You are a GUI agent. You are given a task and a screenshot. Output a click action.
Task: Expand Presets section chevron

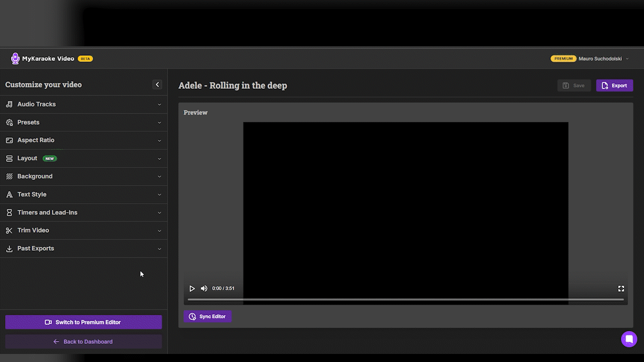pyautogui.click(x=159, y=123)
